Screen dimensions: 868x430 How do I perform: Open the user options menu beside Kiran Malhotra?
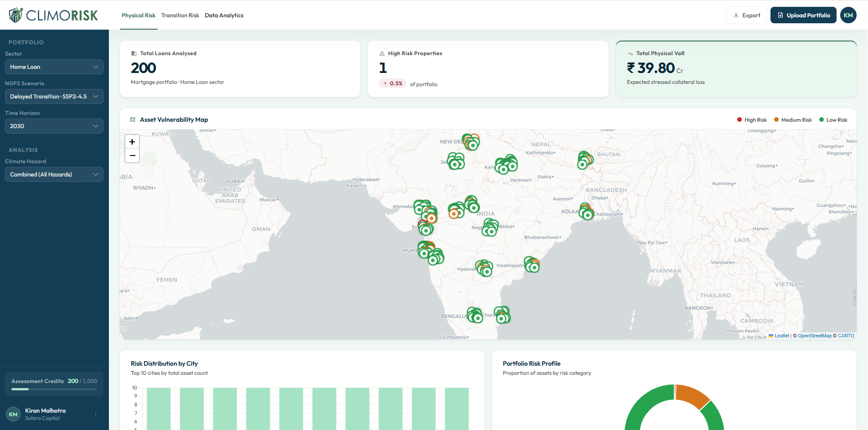96,414
